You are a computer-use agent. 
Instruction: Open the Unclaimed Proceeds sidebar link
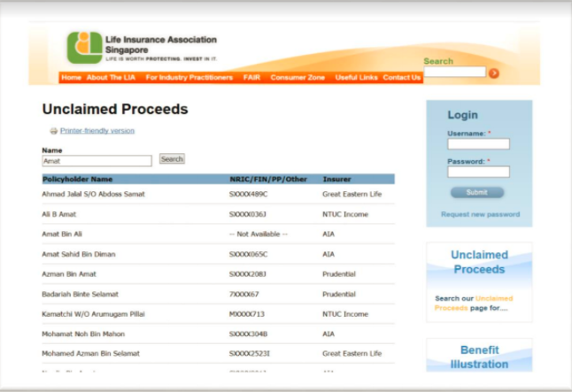(x=479, y=262)
